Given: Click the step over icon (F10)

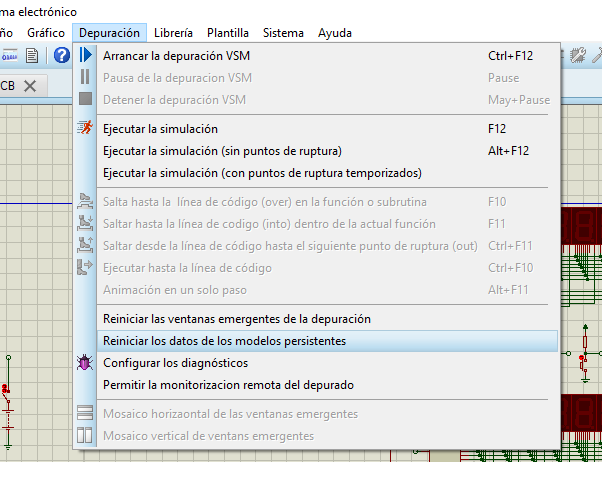Looking at the screenshot, I should coord(85,201).
